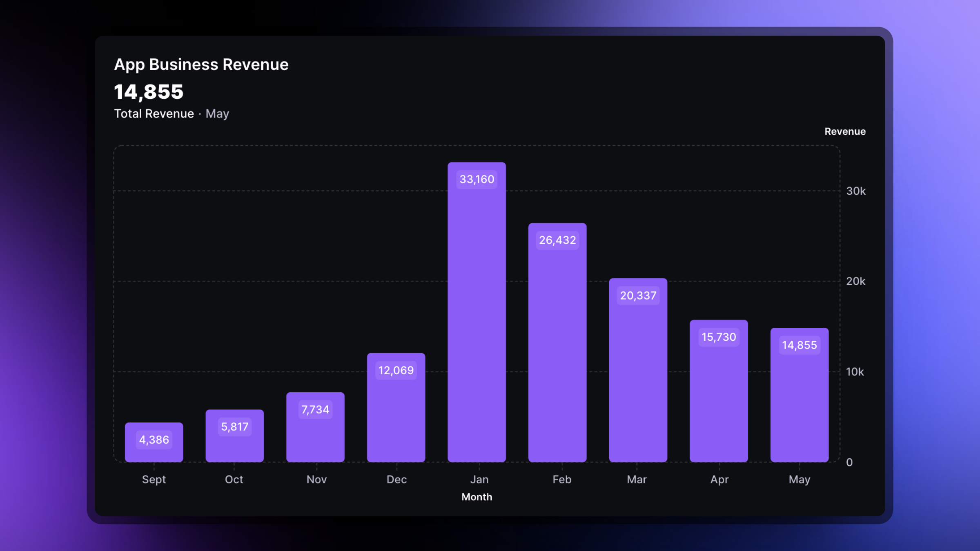Click the May text beside Total Revenue

(217, 114)
